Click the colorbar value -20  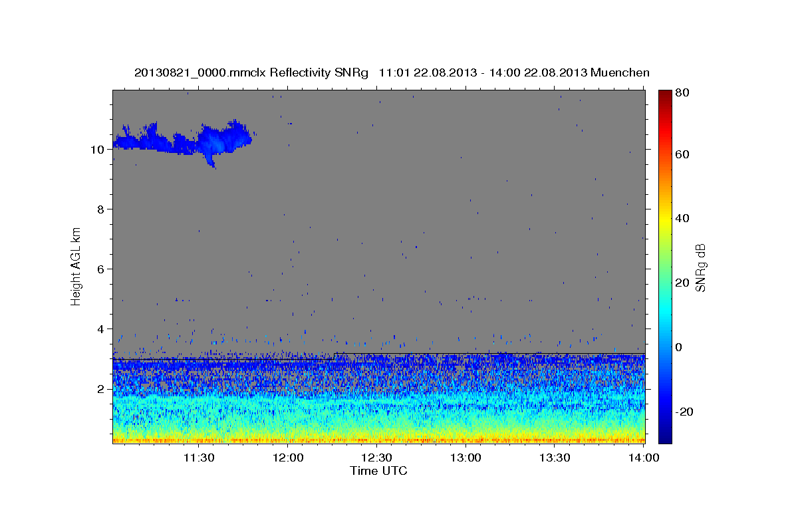click(x=686, y=412)
